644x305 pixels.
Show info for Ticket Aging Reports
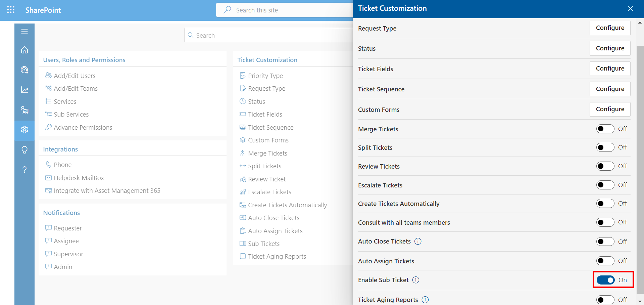[x=425, y=300]
